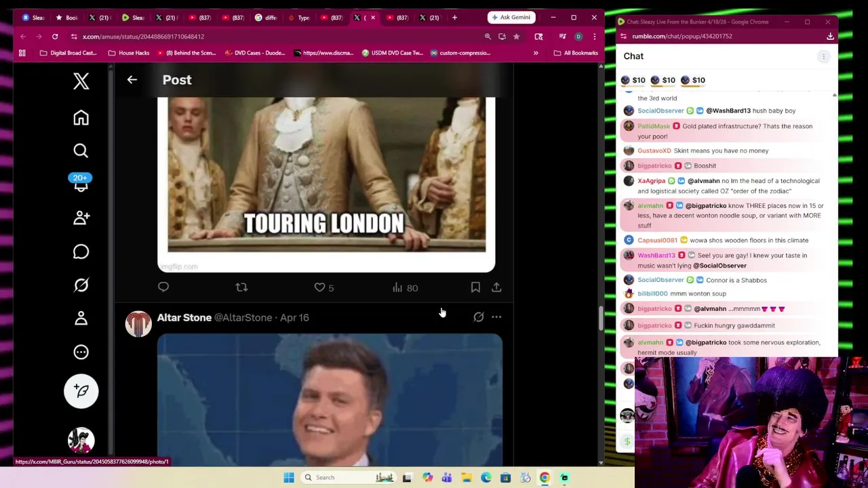Open the Follow people icon in sidebar
The width and height of the screenshot is (868, 488).
(x=81, y=218)
